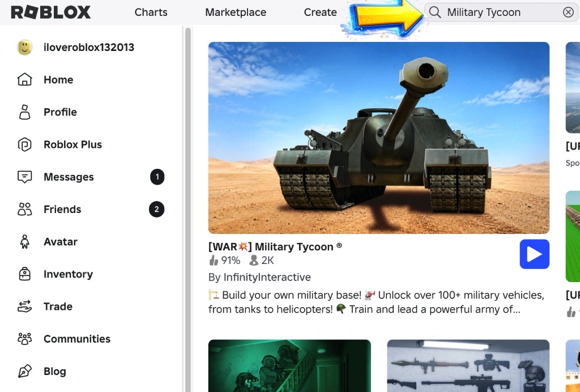
Task: Open Messages in the sidebar
Action: (x=69, y=177)
